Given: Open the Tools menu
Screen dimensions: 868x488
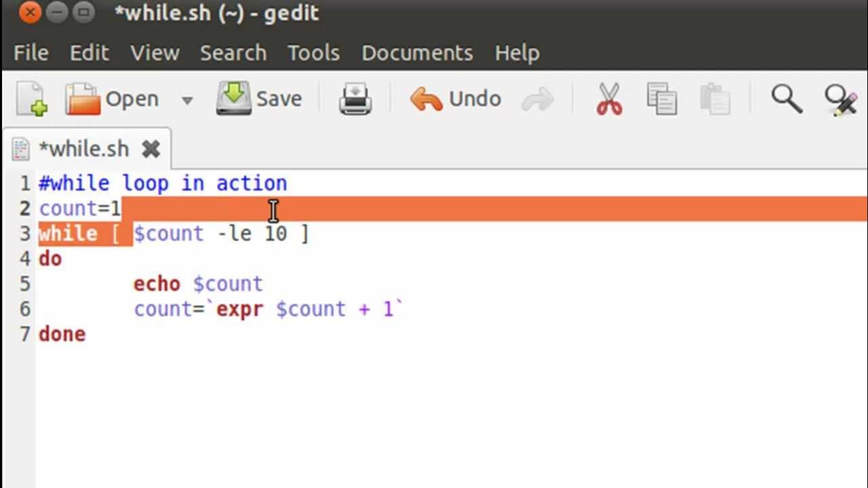Looking at the screenshot, I should (313, 53).
